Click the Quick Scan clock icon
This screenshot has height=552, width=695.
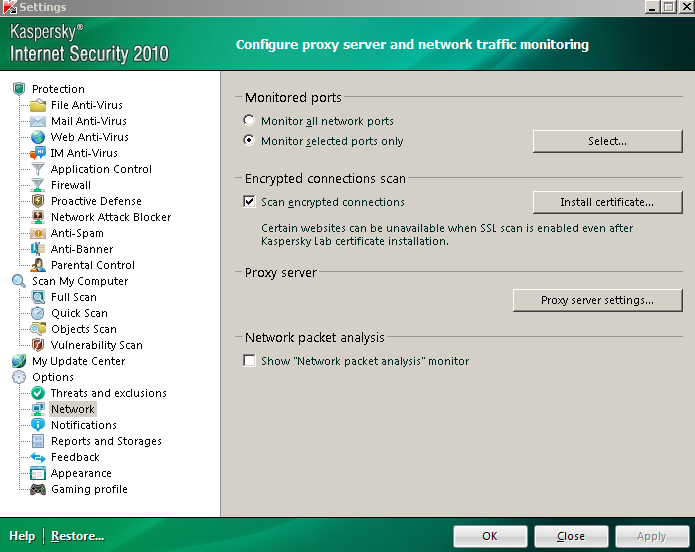click(38, 313)
